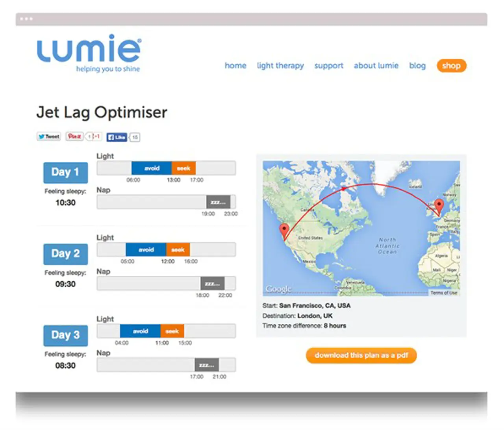Click the Pinterest Pin it button
This screenshot has width=504, height=430.
(74, 137)
